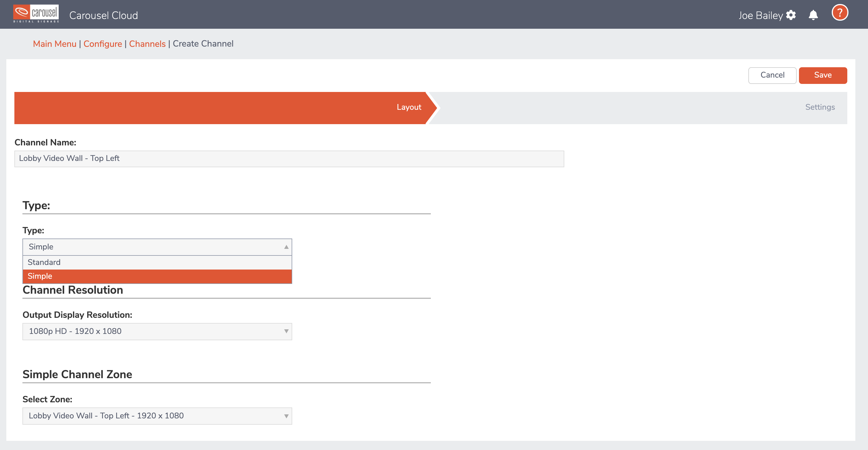Choose Simple in the Type list
The width and height of the screenshot is (868, 450).
click(x=157, y=276)
